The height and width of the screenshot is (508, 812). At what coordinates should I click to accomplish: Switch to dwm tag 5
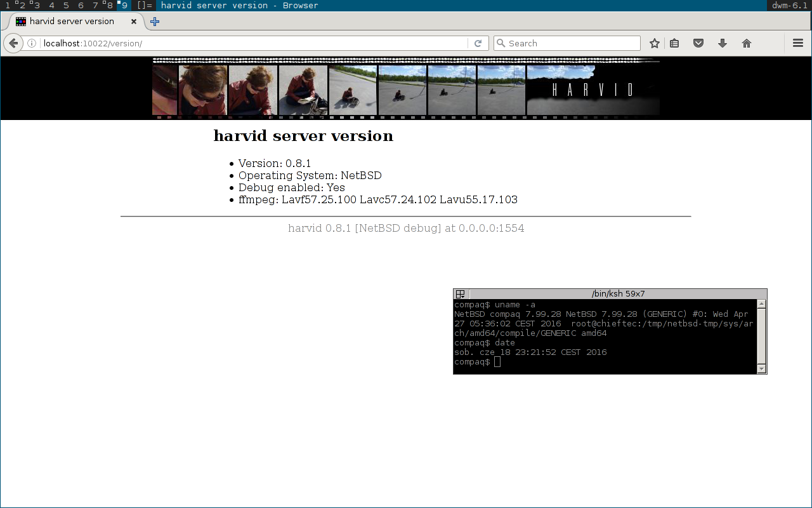point(66,5)
